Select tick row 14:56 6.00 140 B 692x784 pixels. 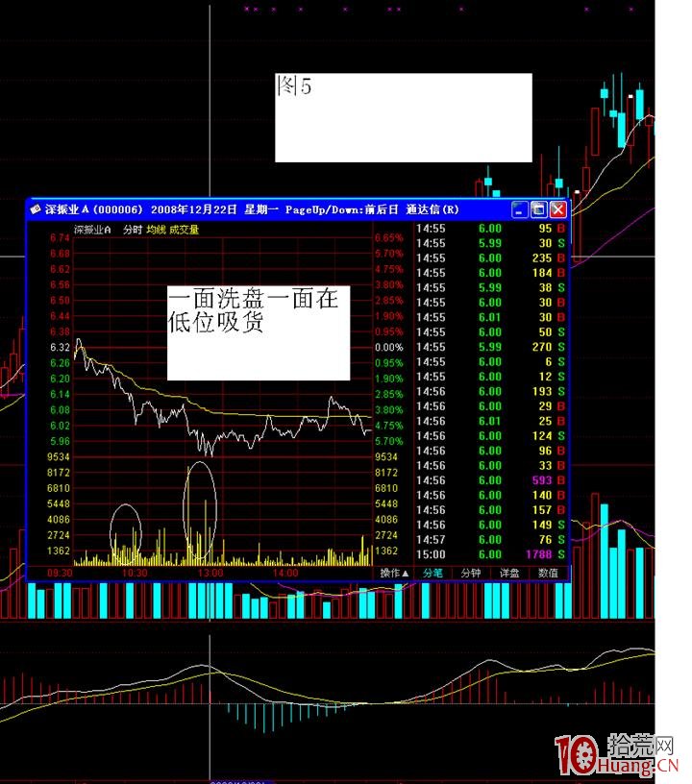[x=490, y=495]
